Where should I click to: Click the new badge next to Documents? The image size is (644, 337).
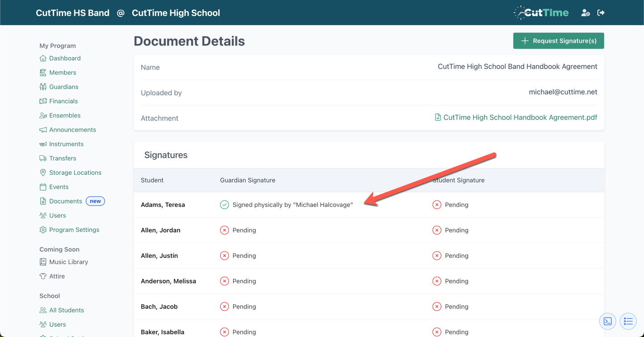point(95,201)
